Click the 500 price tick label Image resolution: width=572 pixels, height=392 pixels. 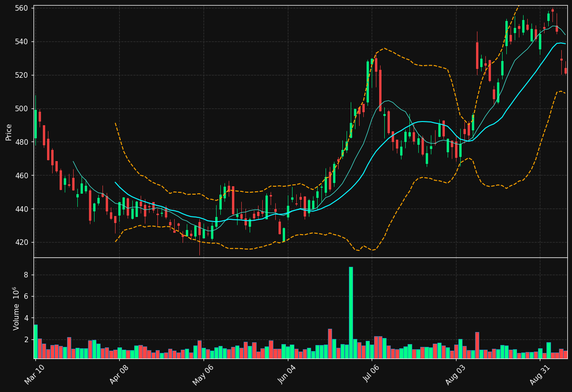[22, 109]
